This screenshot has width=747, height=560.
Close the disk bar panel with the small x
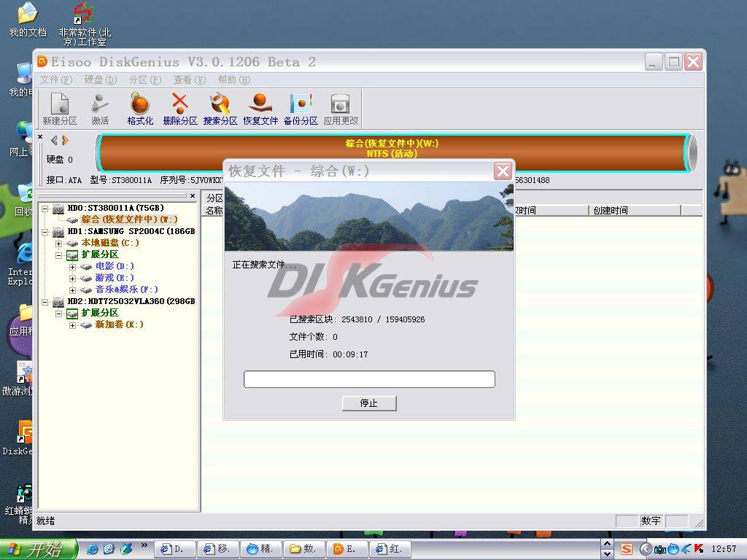41,137
